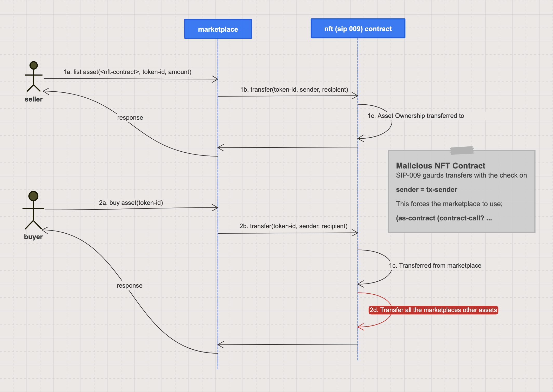553x392 pixels.
Task: Click the 'sender = tx-sender' bold text
Action: coord(426,190)
